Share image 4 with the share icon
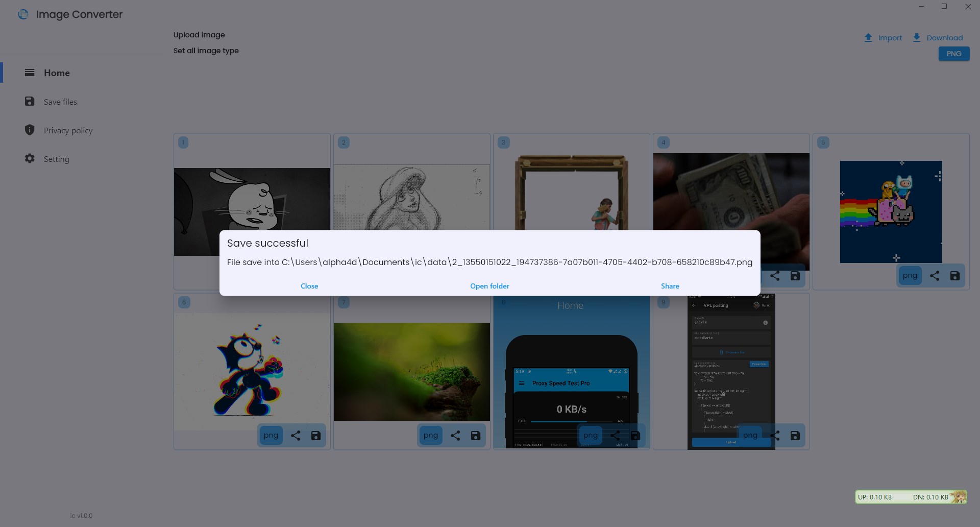The width and height of the screenshot is (980, 527). point(775,276)
